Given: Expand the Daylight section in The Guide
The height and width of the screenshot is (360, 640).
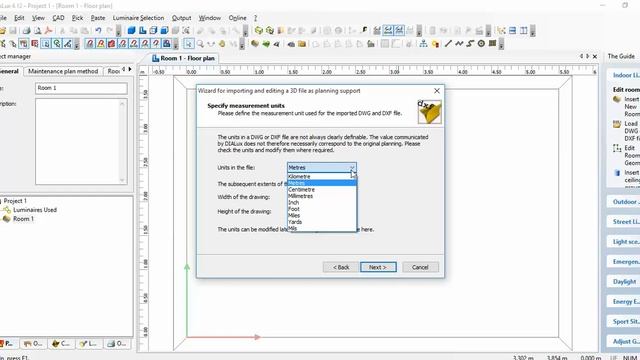Looking at the screenshot, I should (x=624, y=282).
